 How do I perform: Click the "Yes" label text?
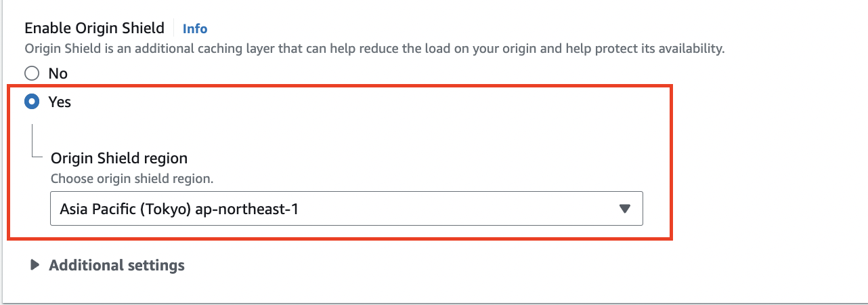pyautogui.click(x=60, y=102)
